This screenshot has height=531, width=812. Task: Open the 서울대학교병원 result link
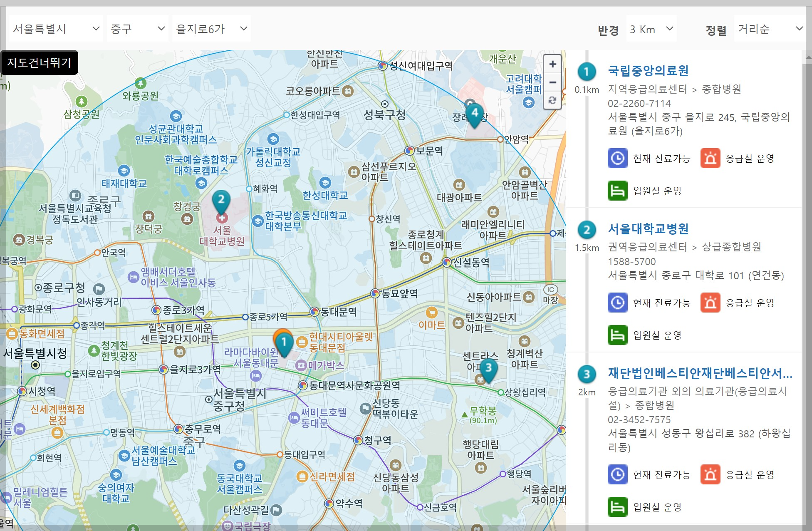648,229
